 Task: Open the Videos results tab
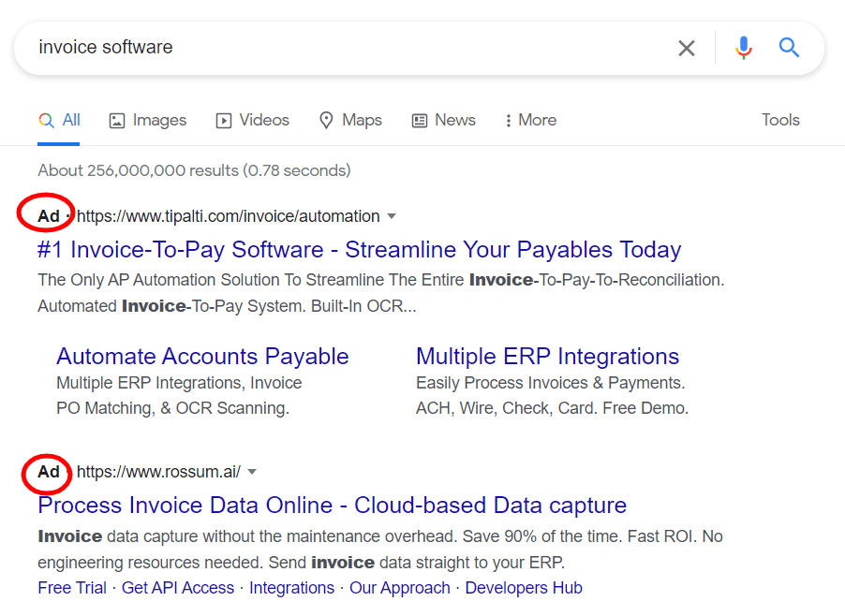coord(253,120)
